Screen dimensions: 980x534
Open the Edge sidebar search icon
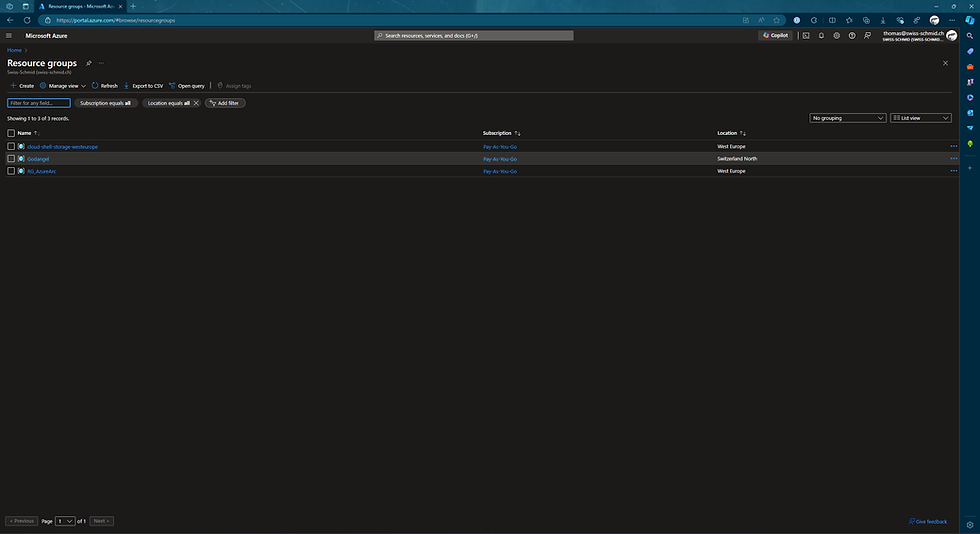tap(970, 36)
